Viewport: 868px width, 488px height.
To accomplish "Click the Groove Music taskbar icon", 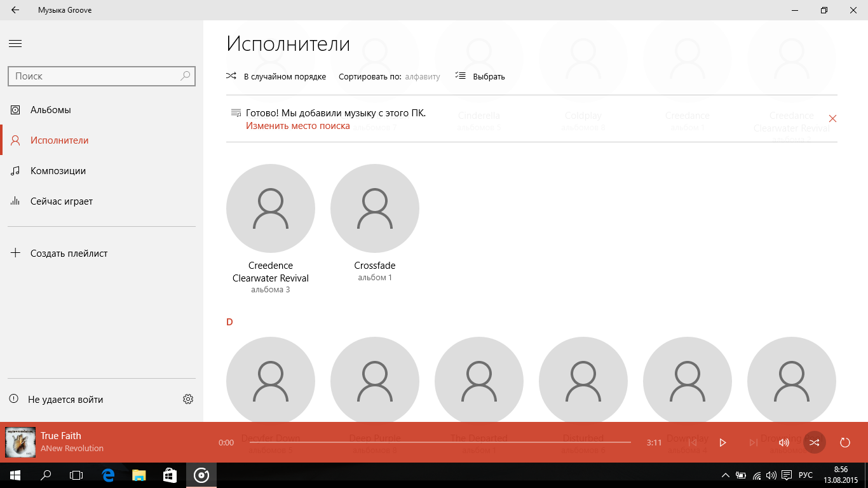I will (201, 475).
